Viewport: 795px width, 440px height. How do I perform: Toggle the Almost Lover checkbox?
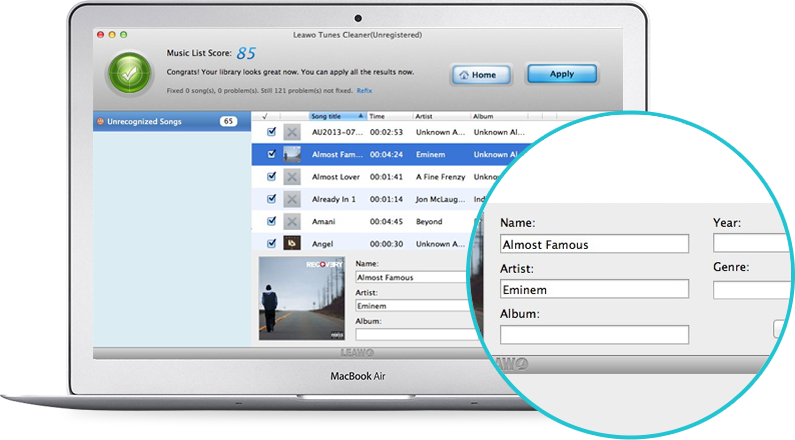click(272, 176)
